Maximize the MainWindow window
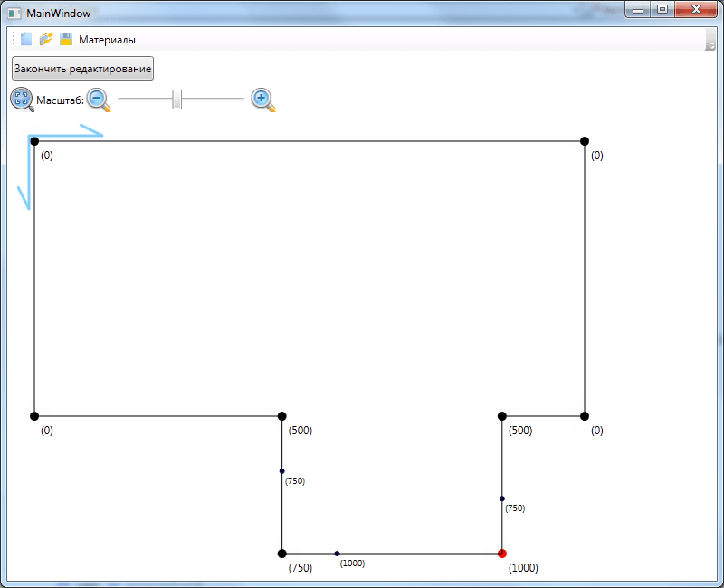The image size is (724, 588). pyautogui.click(x=662, y=9)
